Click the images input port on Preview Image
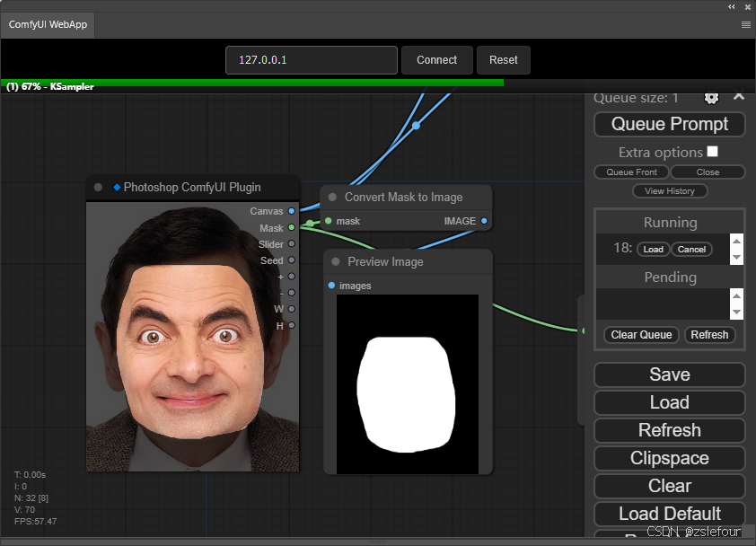The width and height of the screenshot is (756, 546). coord(331,286)
